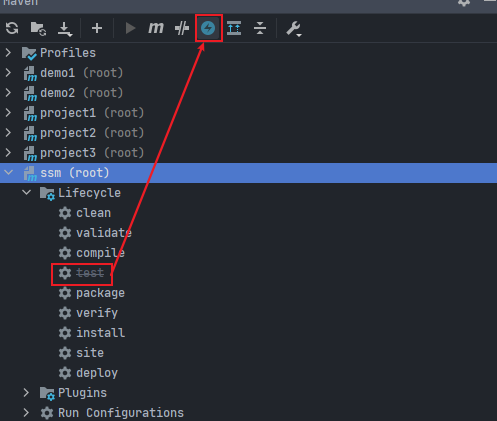
Task: Reload all Maven projects
Action: (x=12, y=28)
